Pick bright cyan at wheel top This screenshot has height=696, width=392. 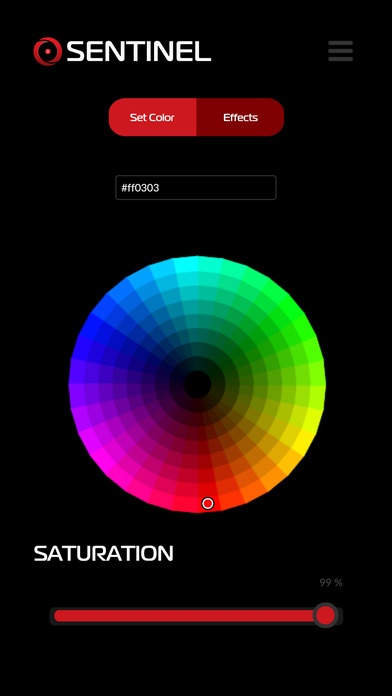[186, 265]
